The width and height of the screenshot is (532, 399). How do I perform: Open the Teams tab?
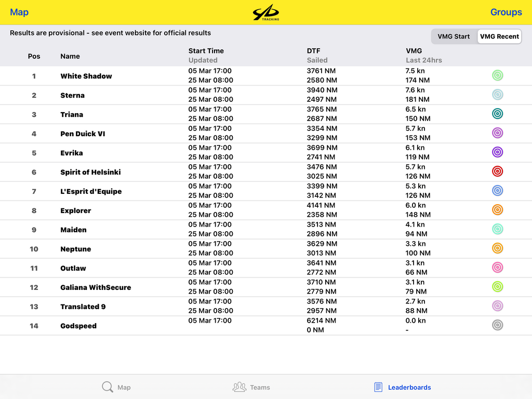pos(251,387)
